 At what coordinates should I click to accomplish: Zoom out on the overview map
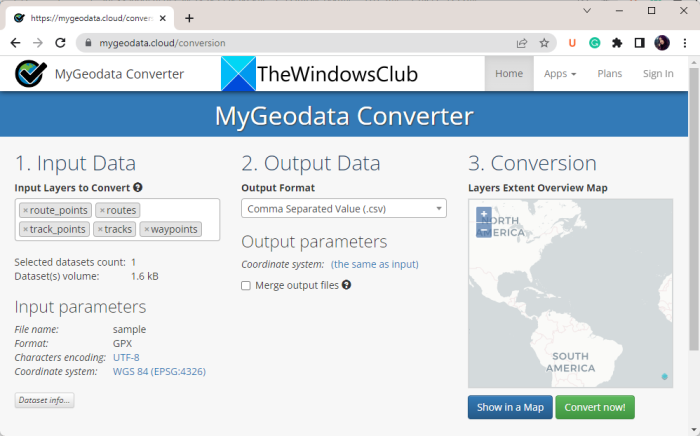[484, 230]
